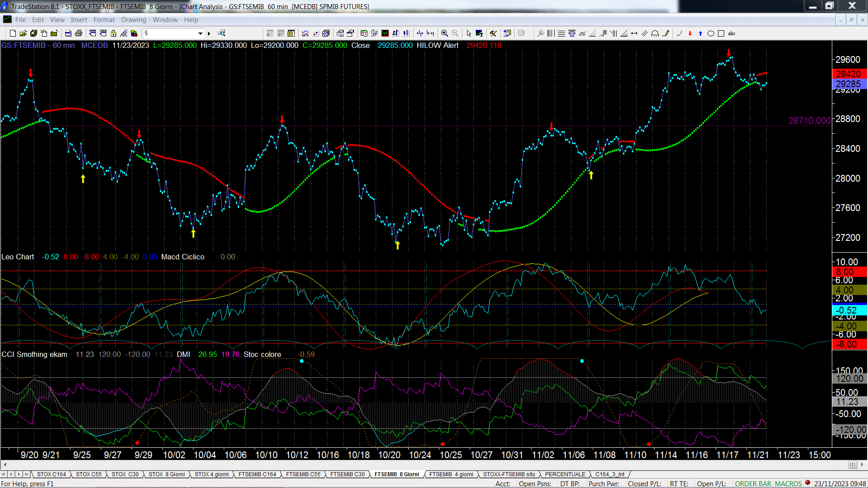
Task: Select the abc Text drawing tool
Action: [731, 33]
